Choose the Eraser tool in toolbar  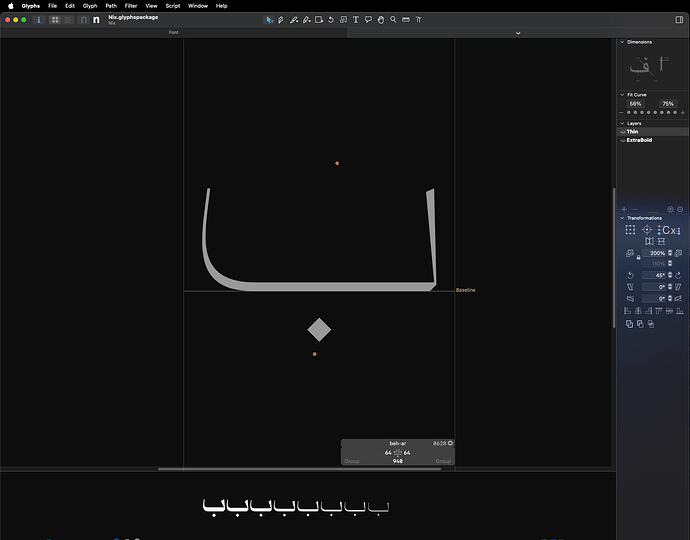coord(306,20)
